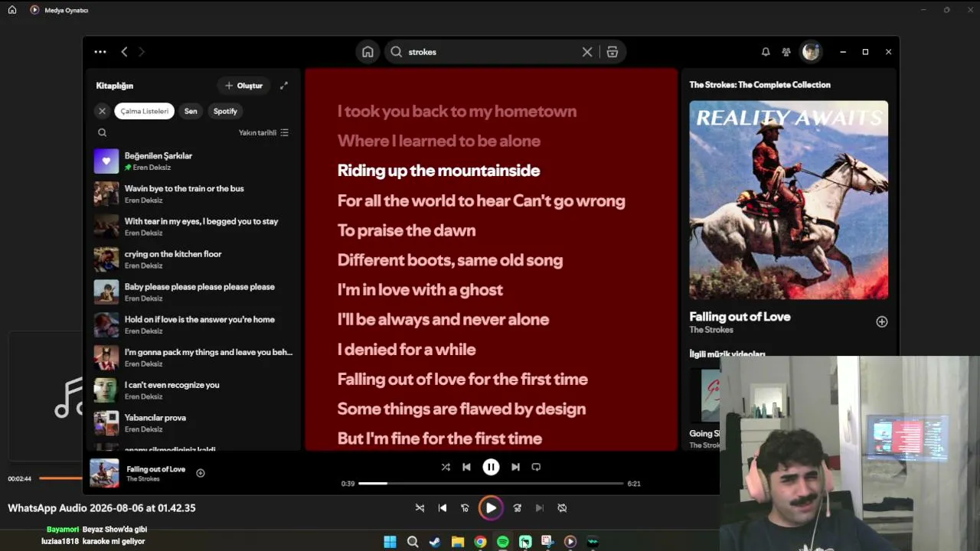Jump to lyric 'I denied for a while'
This screenshot has width=980, height=551.
[x=407, y=350]
